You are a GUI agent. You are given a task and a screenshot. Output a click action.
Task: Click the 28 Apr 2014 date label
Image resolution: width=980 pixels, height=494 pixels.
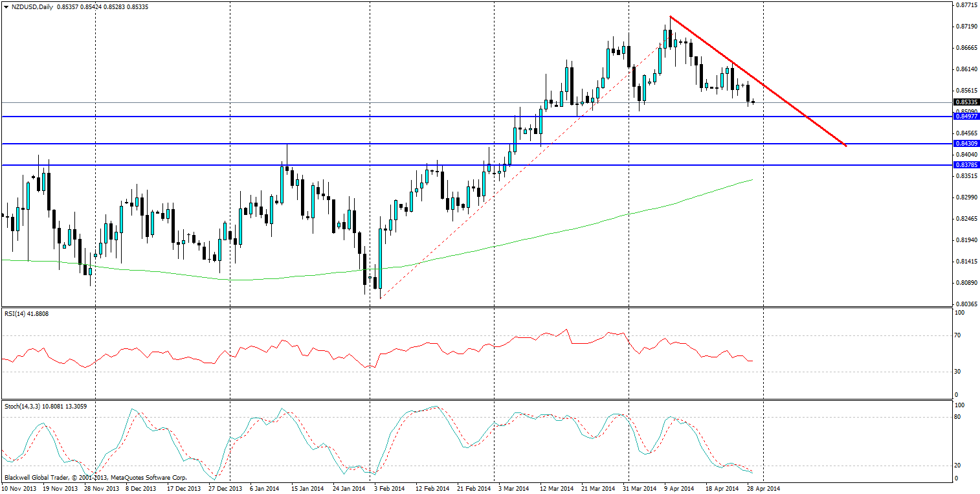[x=764, y=489]
